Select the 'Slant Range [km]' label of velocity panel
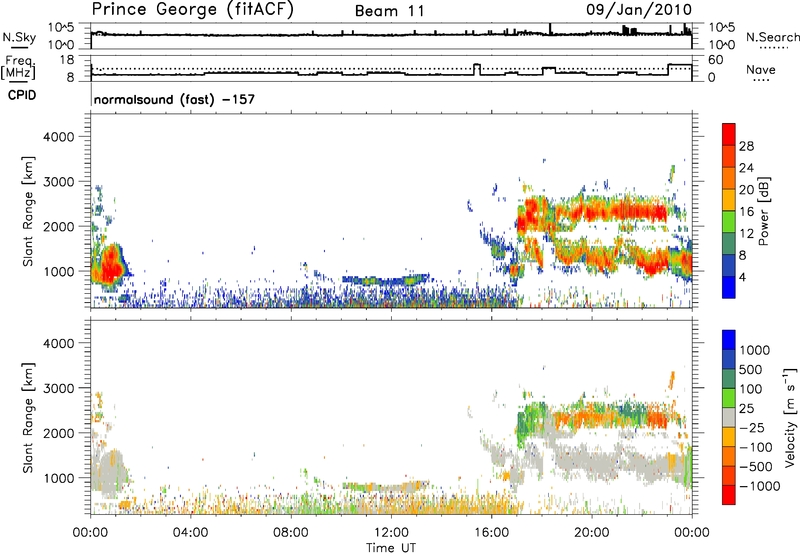The height and width of the screenshot is (554, 800). click(28, 418)
